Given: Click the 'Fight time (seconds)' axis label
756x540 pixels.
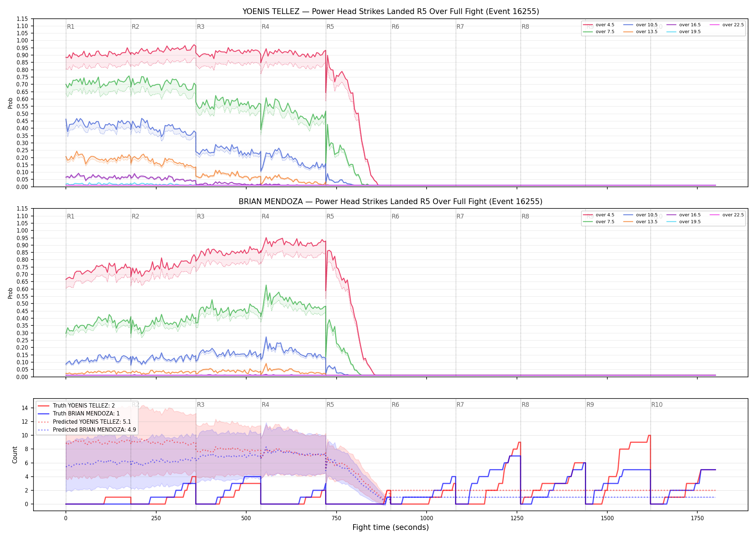Looking at the screenshot, I should [391, 527].
